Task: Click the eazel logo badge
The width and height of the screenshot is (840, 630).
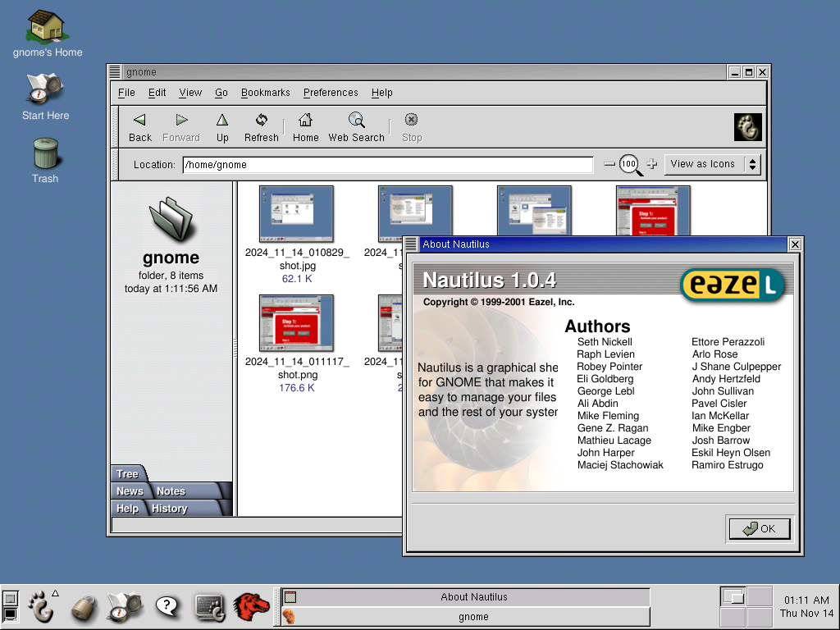Action: click(732, 284)
